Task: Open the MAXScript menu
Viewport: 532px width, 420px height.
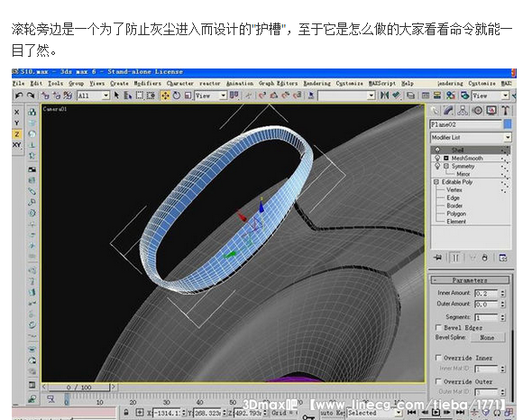Action: coord(382,83)
